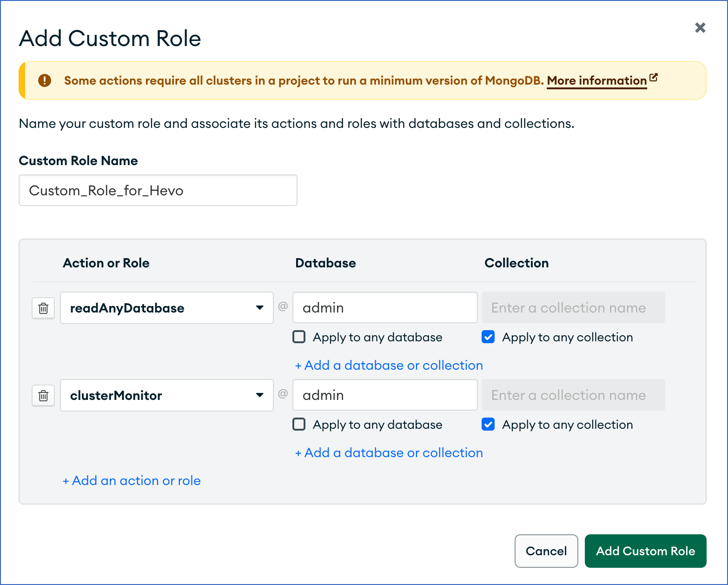Delete the clusterMonitor row with trash icon
This screenshot has height=585, width=728.
pyautogui.click(x=43, y=395)
